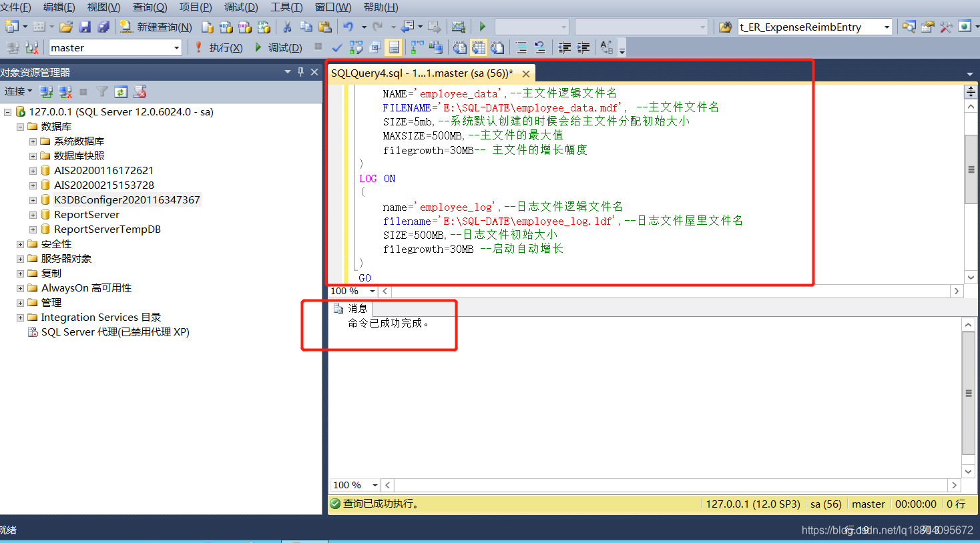Screen dimensions: 980x543
Task: Click the Execute (执行) button
Action: pyautogui.click(x=218, y=47)
